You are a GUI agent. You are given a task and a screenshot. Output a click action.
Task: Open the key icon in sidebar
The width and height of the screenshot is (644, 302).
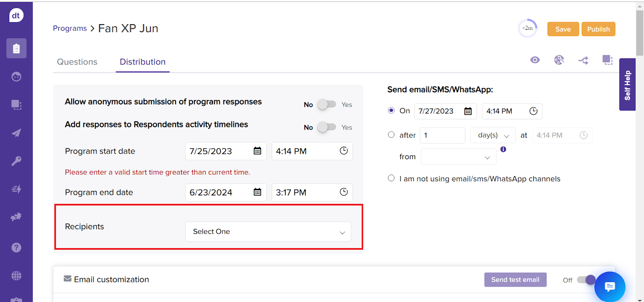16,161
